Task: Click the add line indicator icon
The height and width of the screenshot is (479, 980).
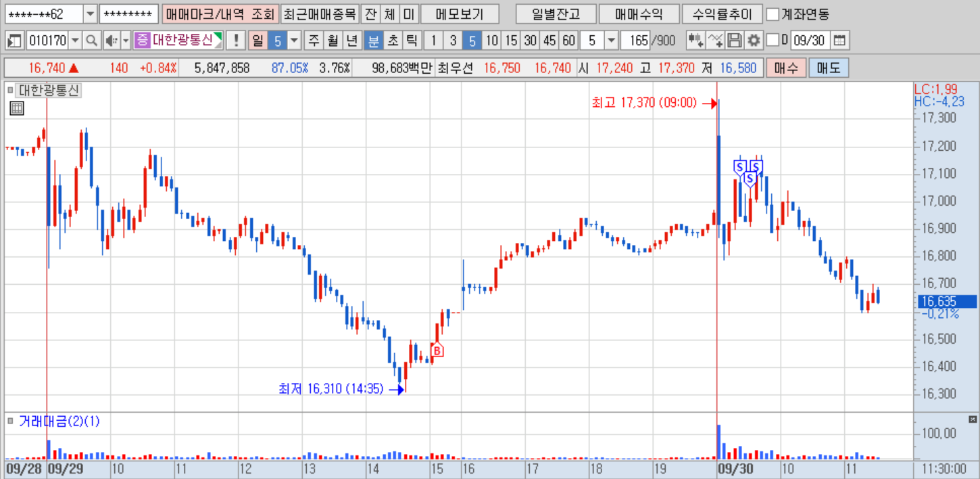Action: [714, 41]
